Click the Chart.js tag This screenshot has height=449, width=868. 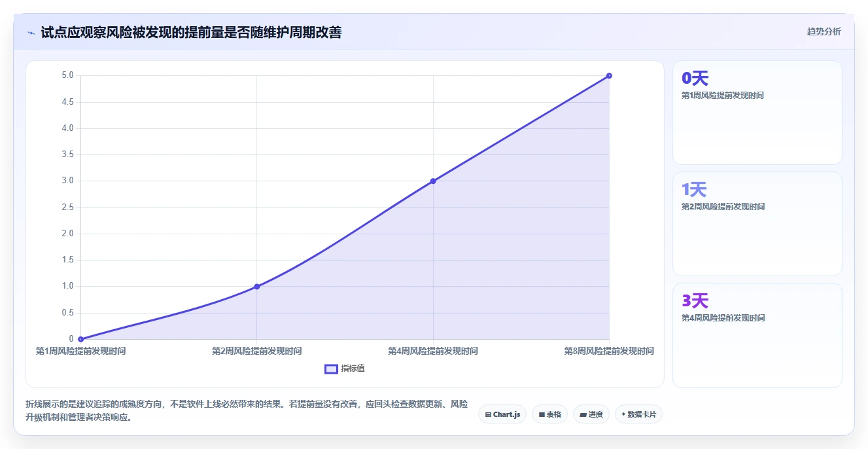(x=502, y=414)
